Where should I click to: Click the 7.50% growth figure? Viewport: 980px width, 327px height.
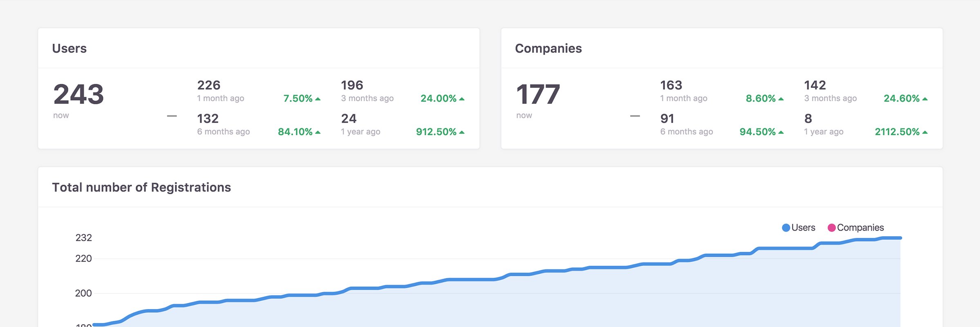click(x=298, y=99)
